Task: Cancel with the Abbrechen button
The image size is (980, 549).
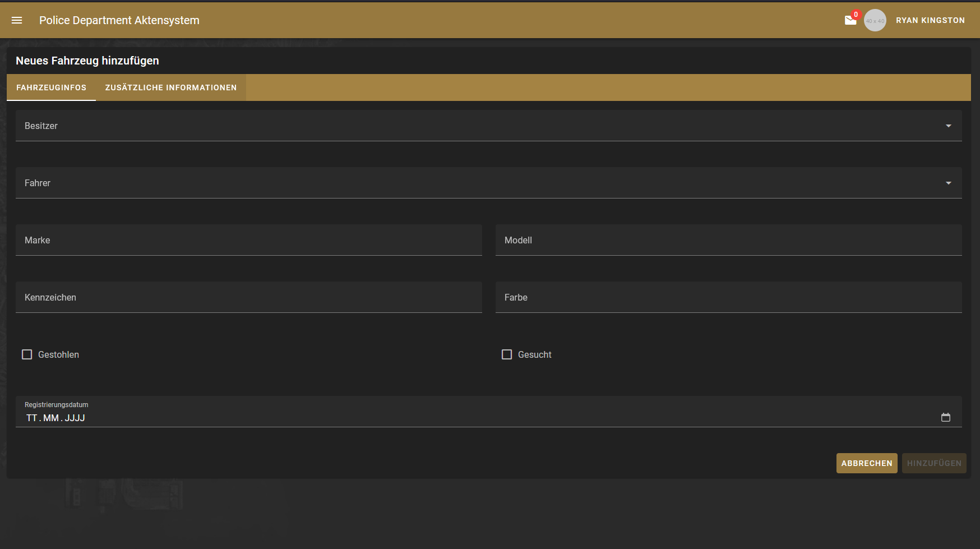Action: coord(867,463)
